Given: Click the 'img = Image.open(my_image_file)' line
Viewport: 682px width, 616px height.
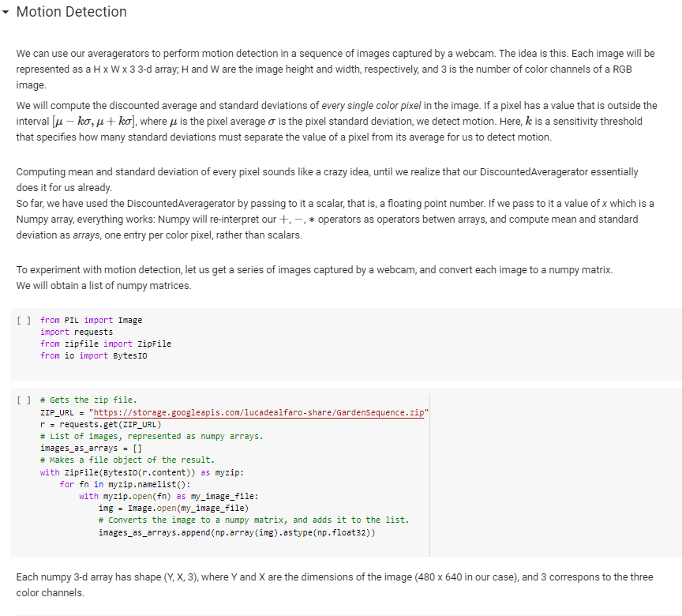Looking at the screenshot, I should tap(174, 508).
